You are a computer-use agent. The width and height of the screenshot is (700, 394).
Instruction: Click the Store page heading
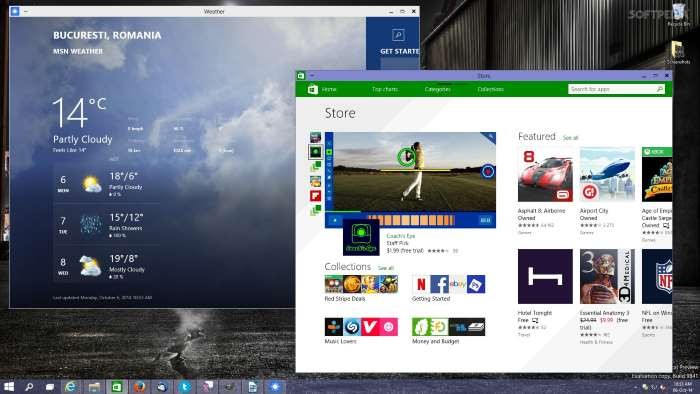pyautogui.click(x=340, y=113)
